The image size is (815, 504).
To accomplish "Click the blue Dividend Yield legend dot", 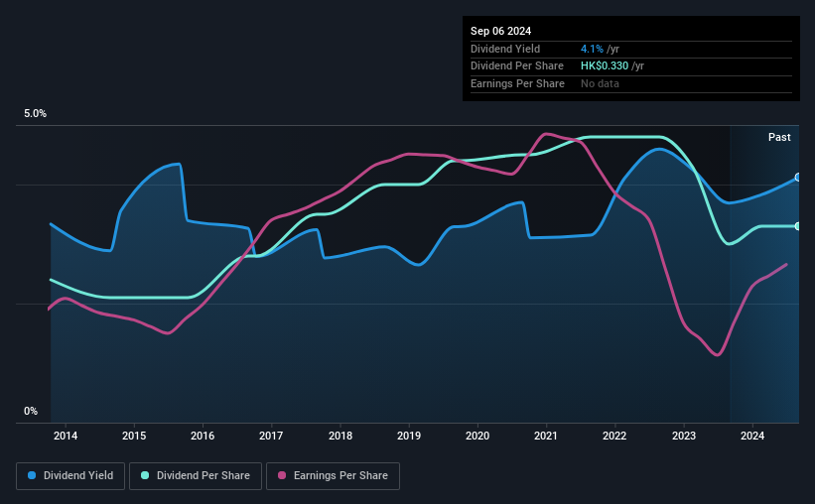I will click(32, 475).
